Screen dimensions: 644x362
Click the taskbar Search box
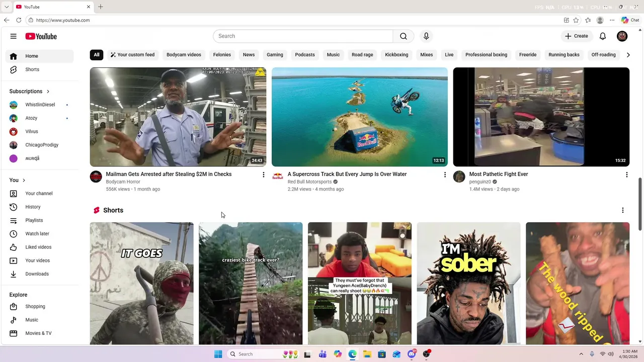click(x=263, y=354)
